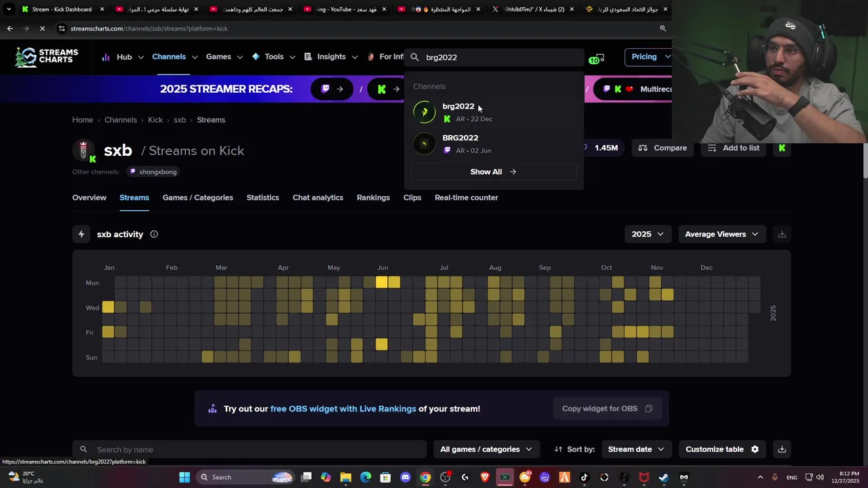This screenshot has height=488, width=868.
Task: Click the sxb channel avatar
Action: tap(83, 150)
